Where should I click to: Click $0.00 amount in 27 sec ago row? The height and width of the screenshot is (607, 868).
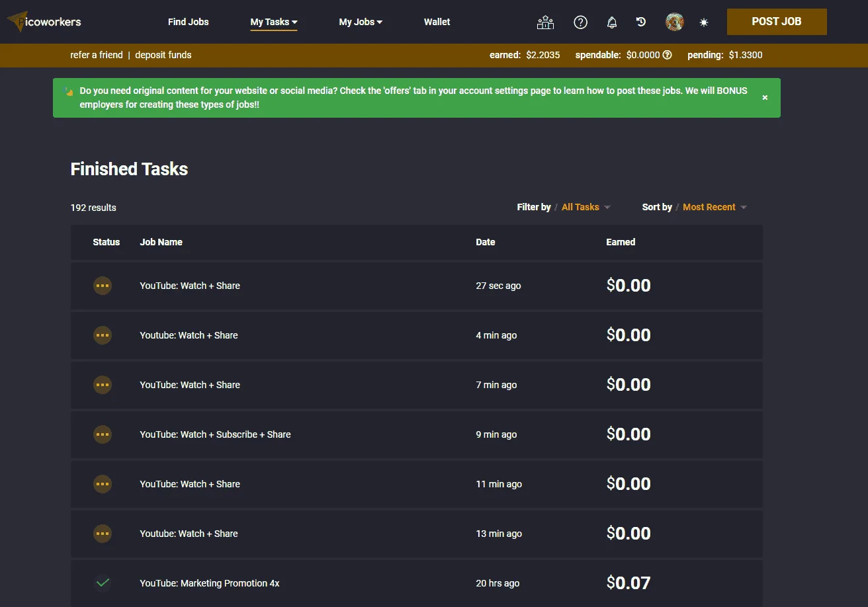[629, 285]
